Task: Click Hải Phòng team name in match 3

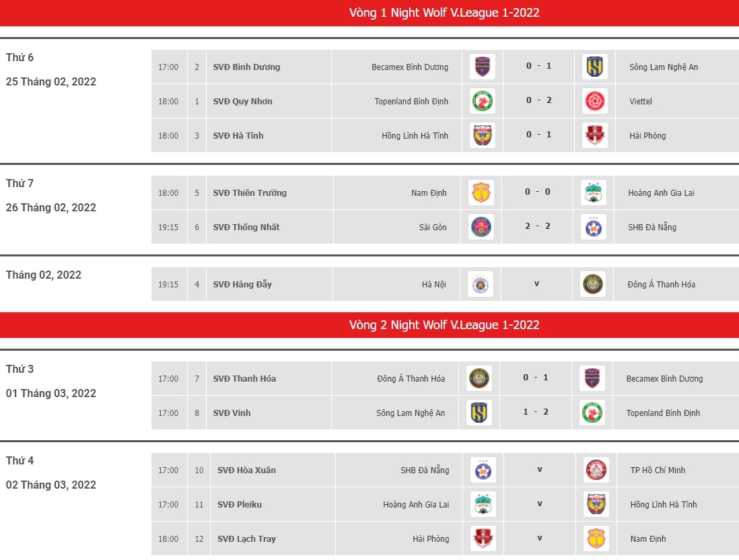Action: [x=647, y=136]
